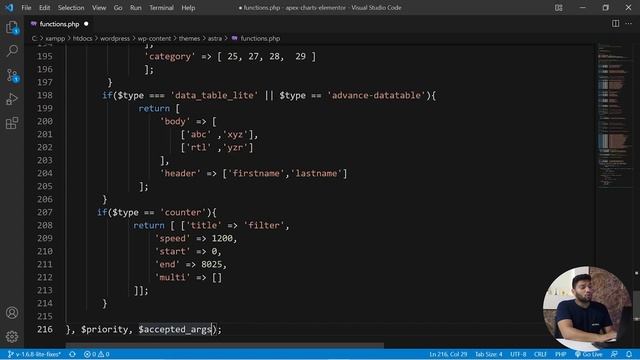
Task: Open the Explorer view in activity bar
Action: 12,28
